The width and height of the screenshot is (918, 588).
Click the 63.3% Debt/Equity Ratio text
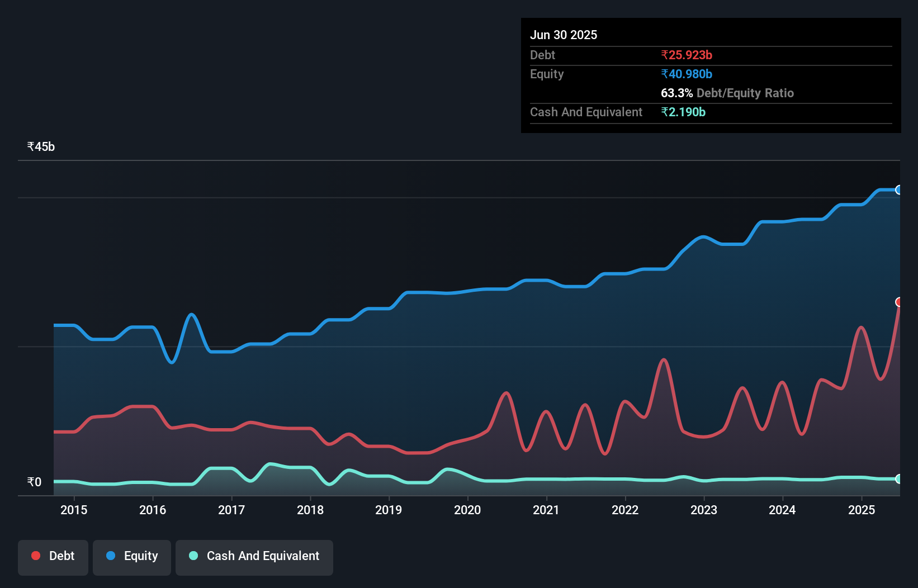coord(727,93)
